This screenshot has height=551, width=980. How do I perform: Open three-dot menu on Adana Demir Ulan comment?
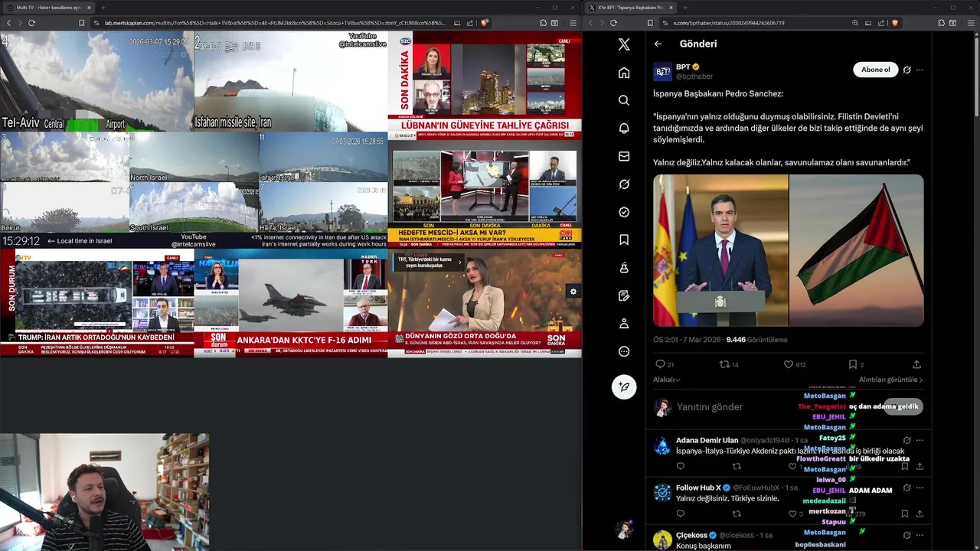tap(920, 440)
